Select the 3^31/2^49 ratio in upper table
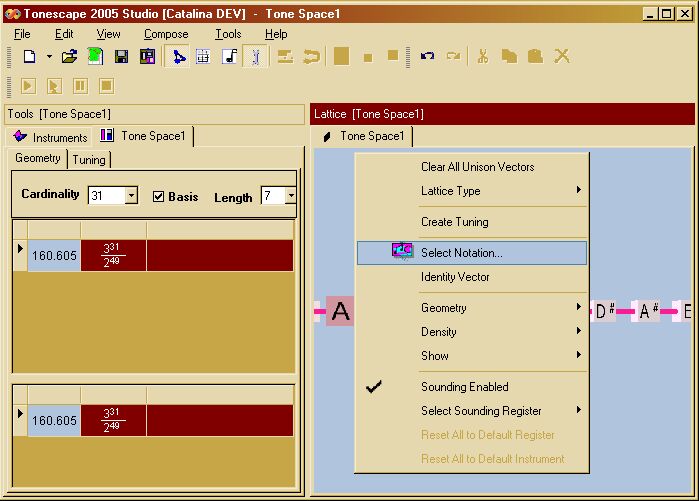 pos(113,255)
